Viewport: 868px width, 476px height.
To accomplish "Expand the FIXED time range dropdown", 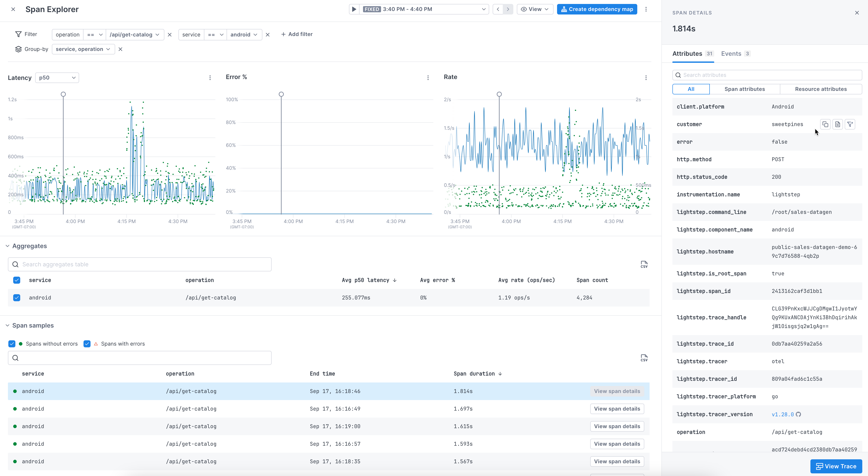I will pyautogui.click(x=483, y=9).
